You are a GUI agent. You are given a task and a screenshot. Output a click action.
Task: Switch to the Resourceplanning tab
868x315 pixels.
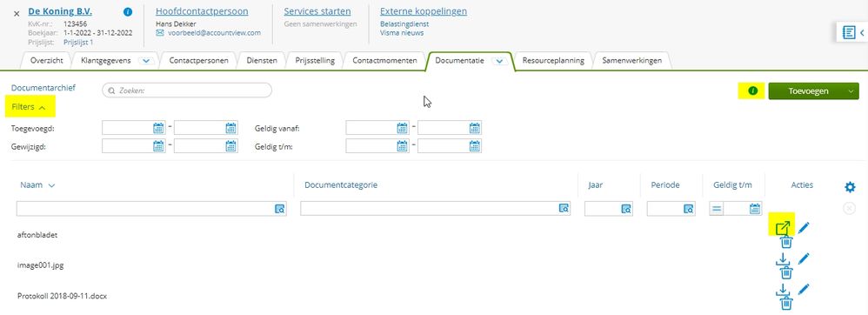[x=553, y=61]
